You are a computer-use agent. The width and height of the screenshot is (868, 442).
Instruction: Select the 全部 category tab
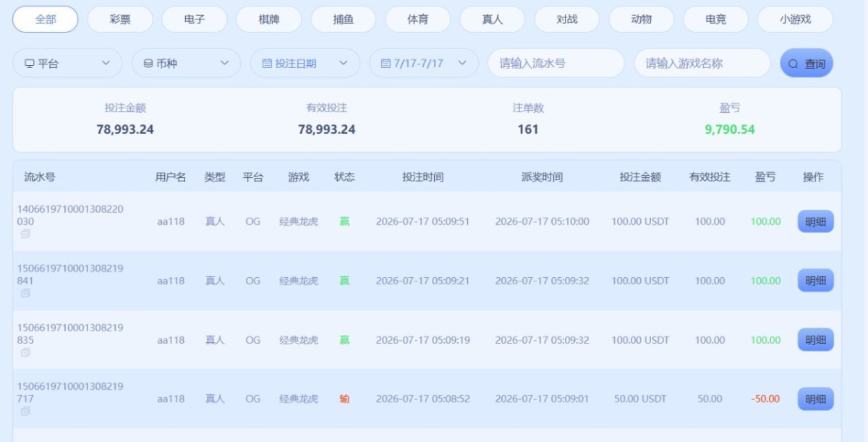(46, 20)
